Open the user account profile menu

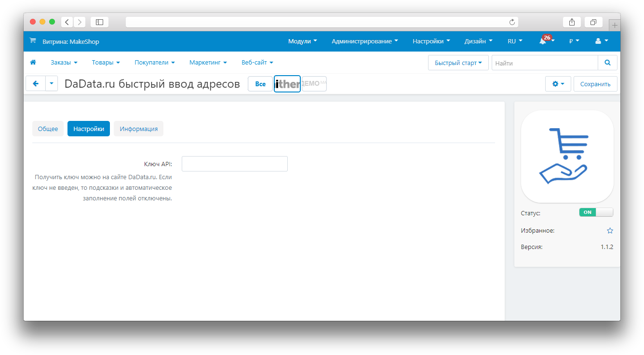click(x=601, y=41)
